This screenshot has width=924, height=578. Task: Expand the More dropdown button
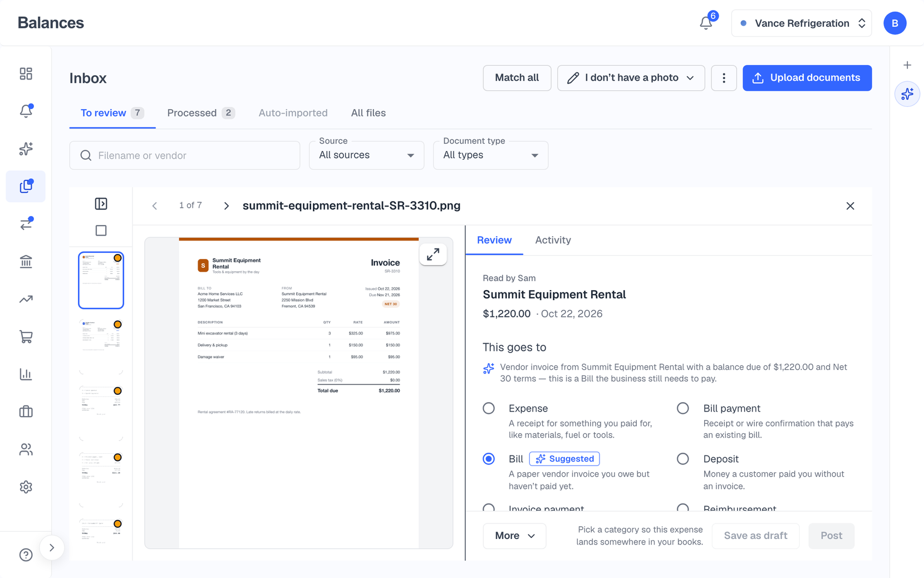[x=514, y=536]
